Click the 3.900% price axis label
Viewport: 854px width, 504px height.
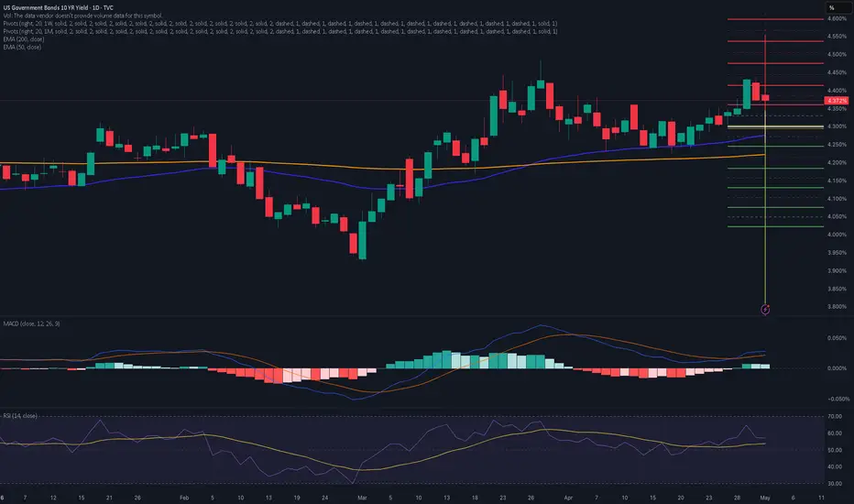pos(837,271)
